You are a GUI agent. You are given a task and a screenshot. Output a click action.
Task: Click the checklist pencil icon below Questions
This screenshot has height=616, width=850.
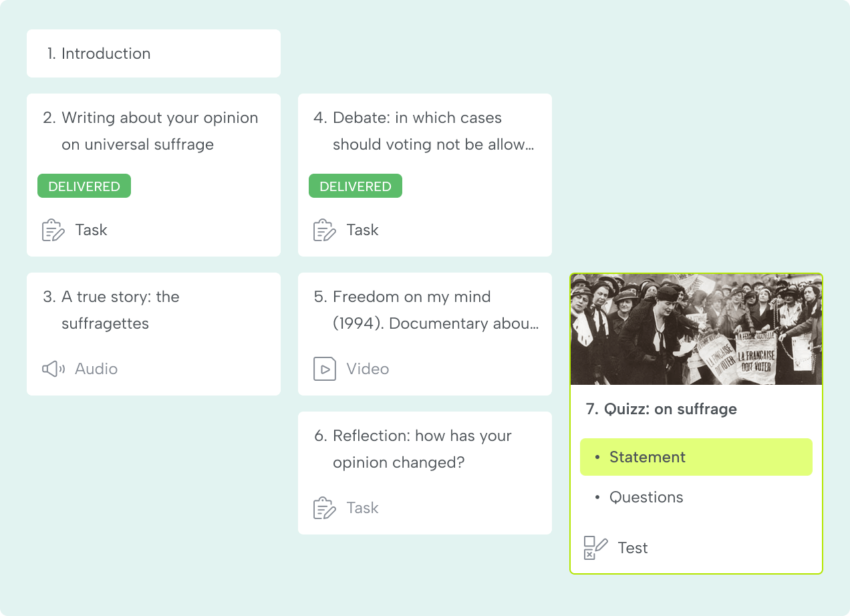pos(595,547)
